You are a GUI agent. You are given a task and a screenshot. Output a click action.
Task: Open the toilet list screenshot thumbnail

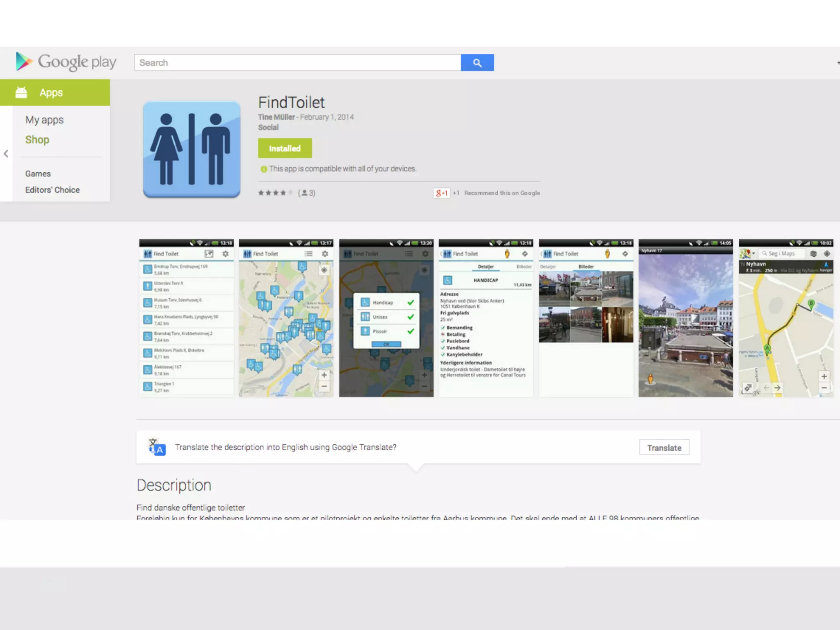pos(186,318)
